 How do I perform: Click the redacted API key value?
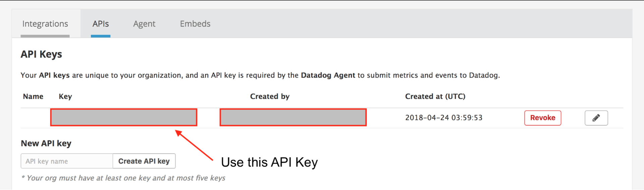pyautogui.click(x=124, y=117)
